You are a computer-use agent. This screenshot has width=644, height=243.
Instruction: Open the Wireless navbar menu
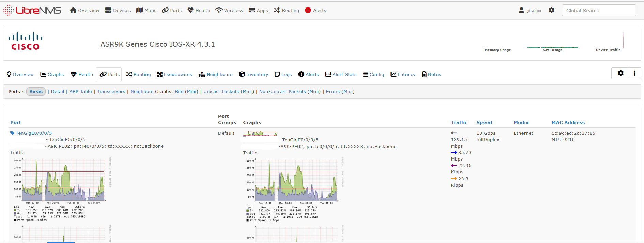click(x=229, y=10)
